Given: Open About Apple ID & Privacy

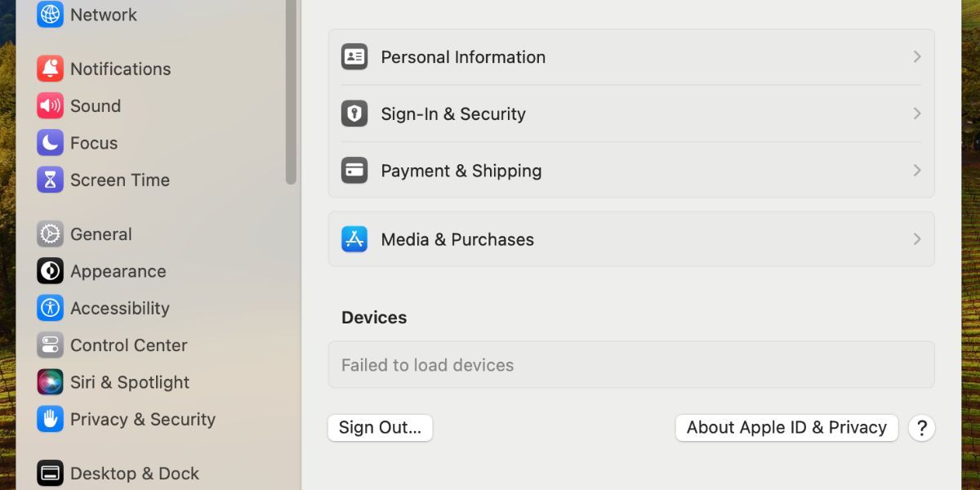Looking at the screenshot, I should click(x=786, y=427).
